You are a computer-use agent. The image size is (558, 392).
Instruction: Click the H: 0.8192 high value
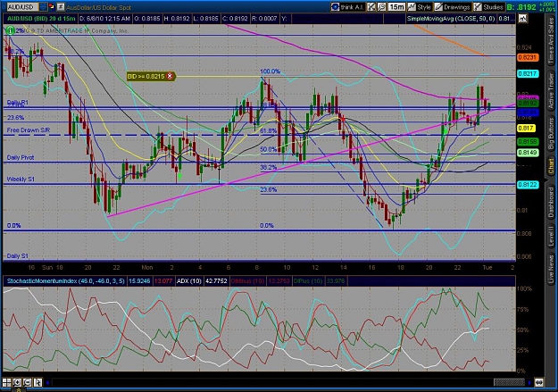coord(177,19)
